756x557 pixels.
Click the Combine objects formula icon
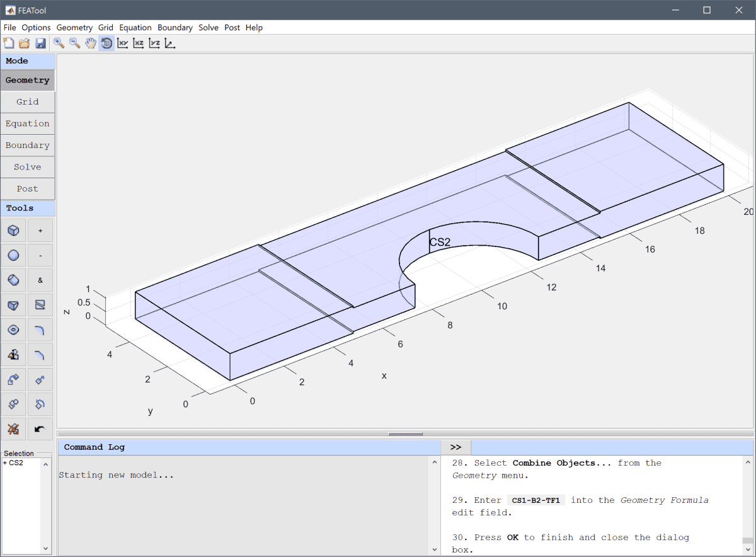pyautogui.click(x=13, y=404)
